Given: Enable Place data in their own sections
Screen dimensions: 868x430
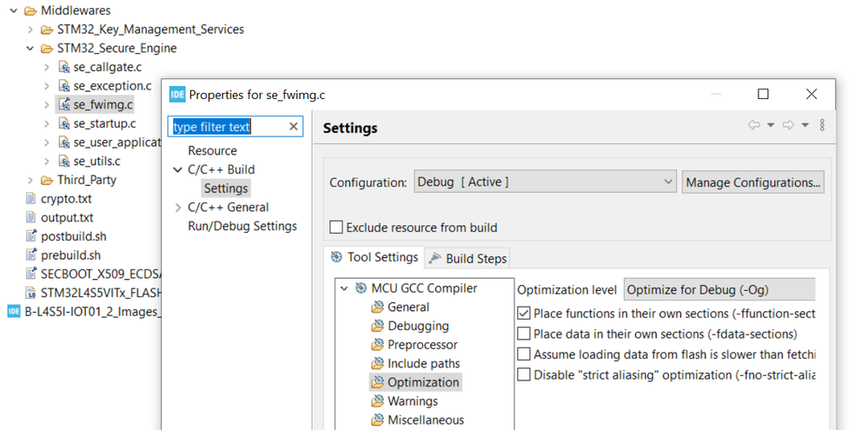Looking at the screenshot, I should click(524, 334).
